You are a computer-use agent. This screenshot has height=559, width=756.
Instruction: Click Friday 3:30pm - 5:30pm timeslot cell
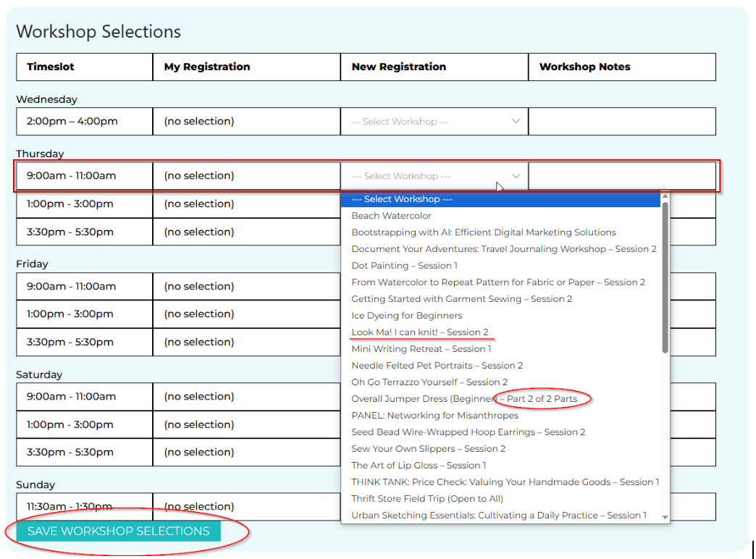85,342
